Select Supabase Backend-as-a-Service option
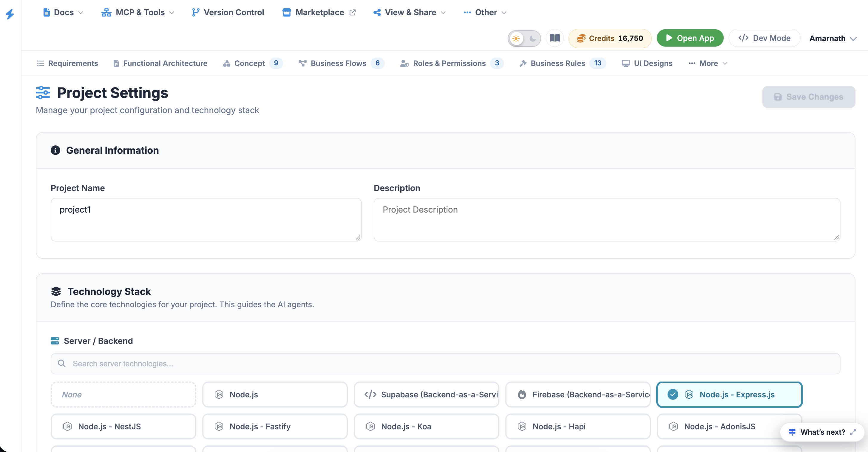This screenshot has width=868, height=452. click(426, 394)
